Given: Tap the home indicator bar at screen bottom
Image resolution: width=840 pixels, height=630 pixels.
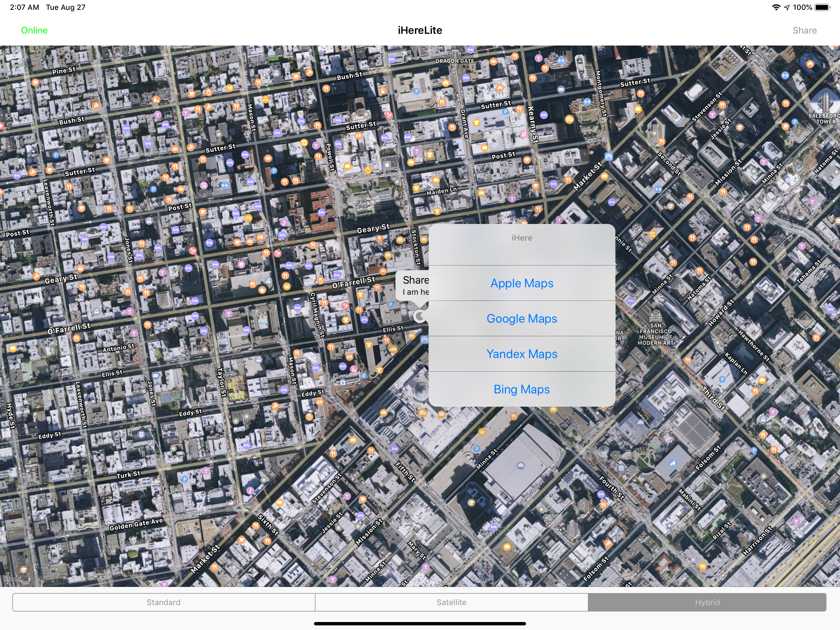Looking at the screenshot, I should pyautogui.click(x=420, y=624).
